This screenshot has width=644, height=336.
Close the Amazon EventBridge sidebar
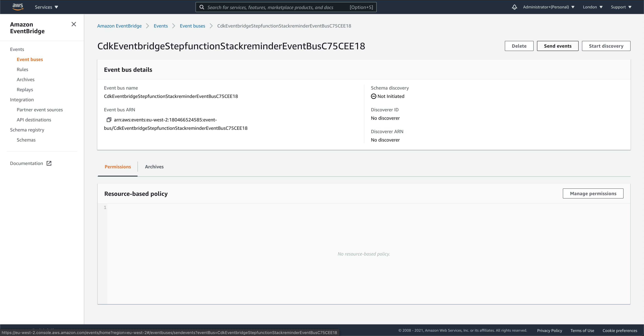coord(74,24)
